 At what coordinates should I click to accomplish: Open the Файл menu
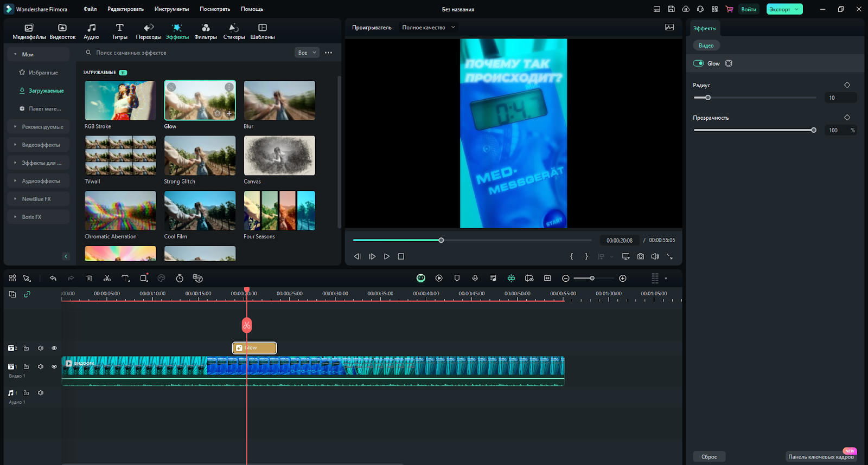(90, 9)
